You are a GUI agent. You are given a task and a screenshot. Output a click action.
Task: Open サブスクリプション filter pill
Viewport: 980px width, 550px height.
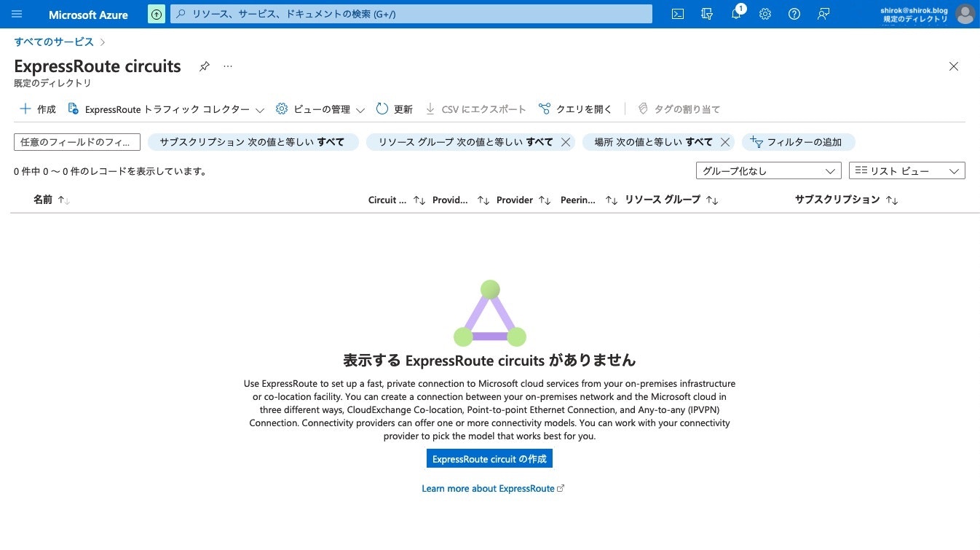click(x=253, y=142)
